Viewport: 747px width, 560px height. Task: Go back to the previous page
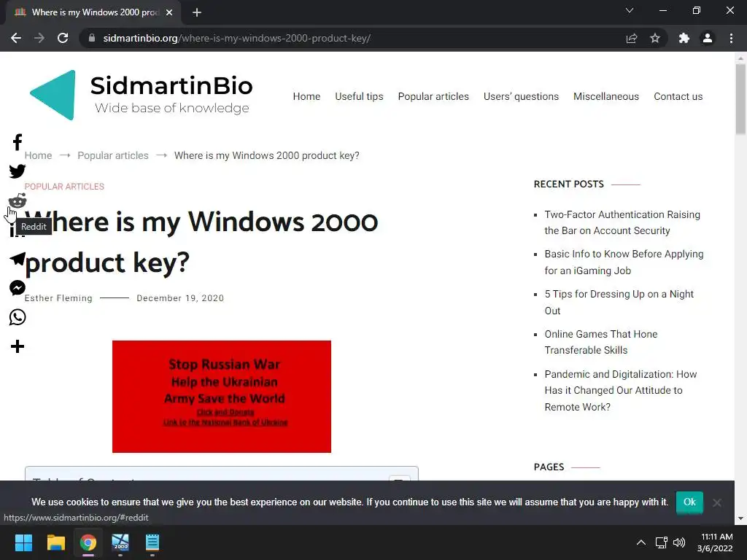point(16,38)
